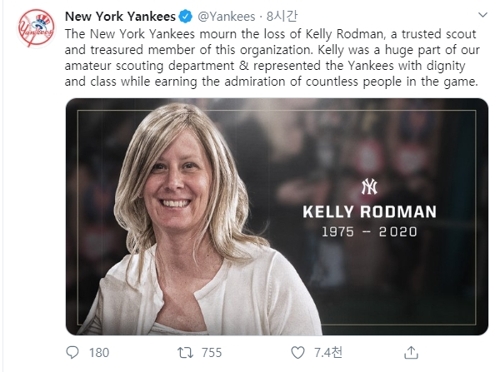Open the Yankees profile avatar

[x=36, y=28]
